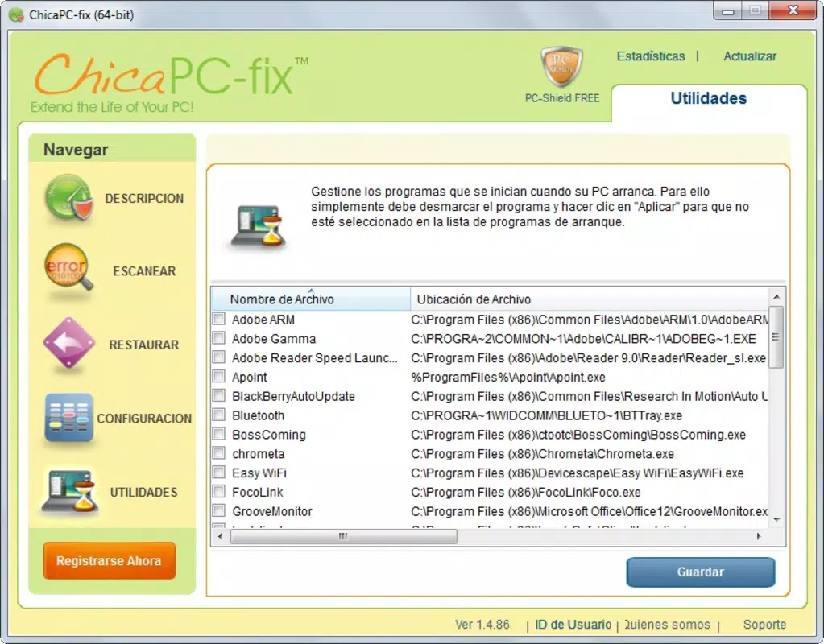The width and height of the screenshot is (824, 644).
Task: Toggle the FocoLink checkbox
Action: 218,491
